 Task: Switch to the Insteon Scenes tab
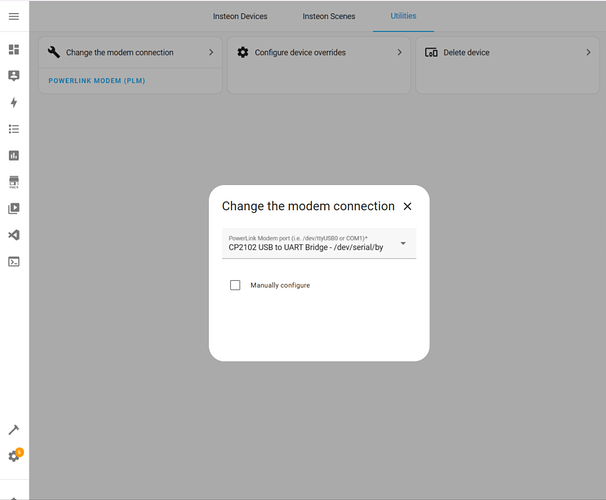pyautogui.click(x=329, y=16)
